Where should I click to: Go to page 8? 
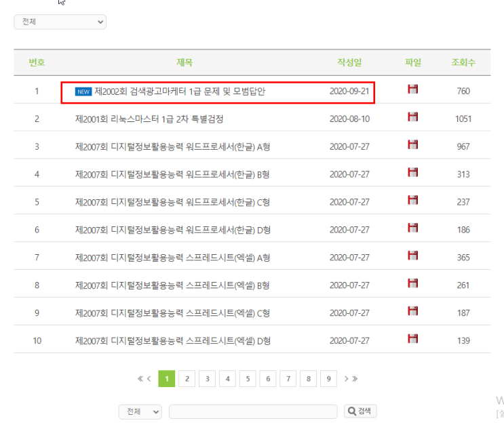[x=309, y=379]
